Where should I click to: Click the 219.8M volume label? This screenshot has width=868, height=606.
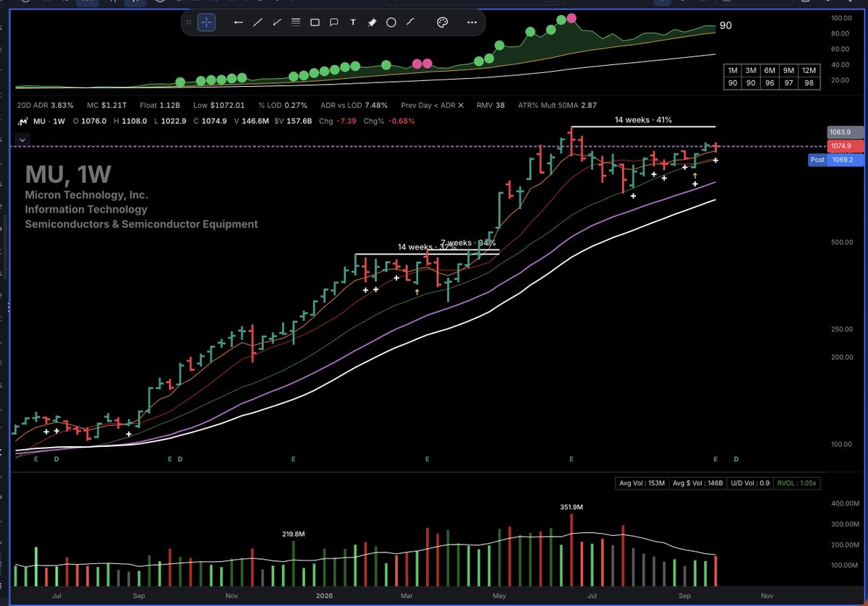click(294, 534)
